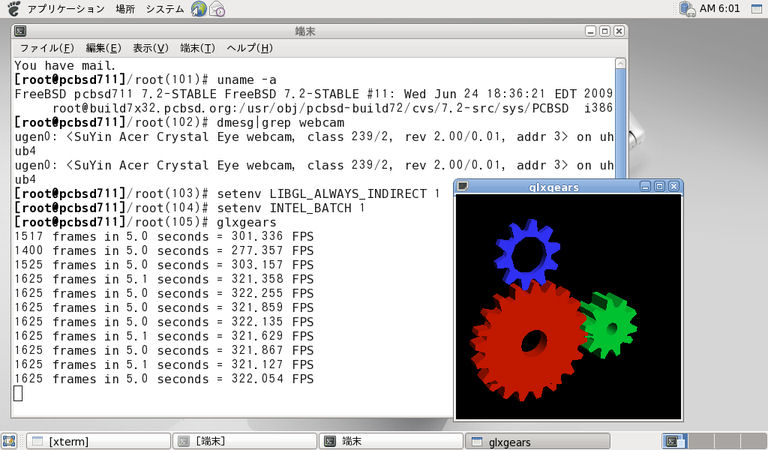The image size is (768, 450).
Task: Switch to the 端末 taskbar window
Action: point(391,441)
